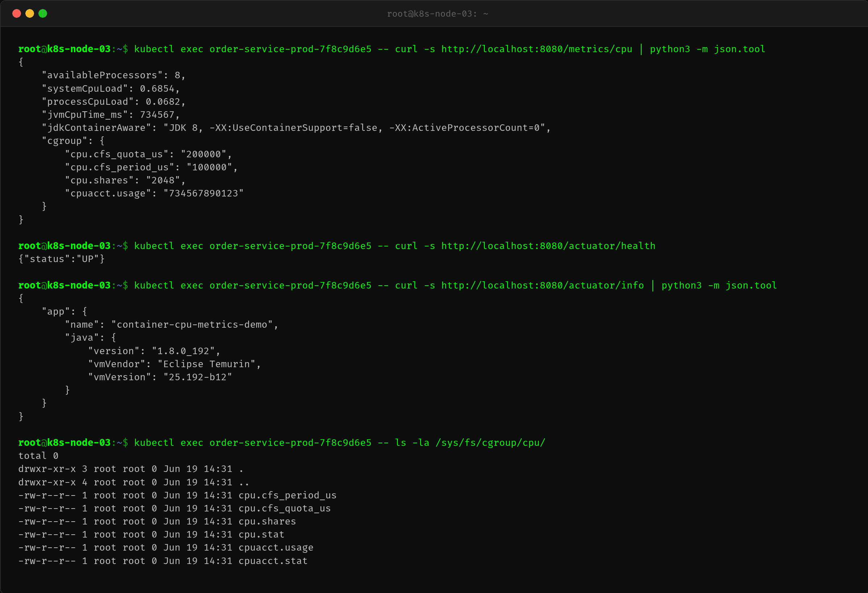Click the "vmVendor": "Eclipse Temurin" line
Image resolution: width=868 pixels, height=593 pixels.
(174, 364)
